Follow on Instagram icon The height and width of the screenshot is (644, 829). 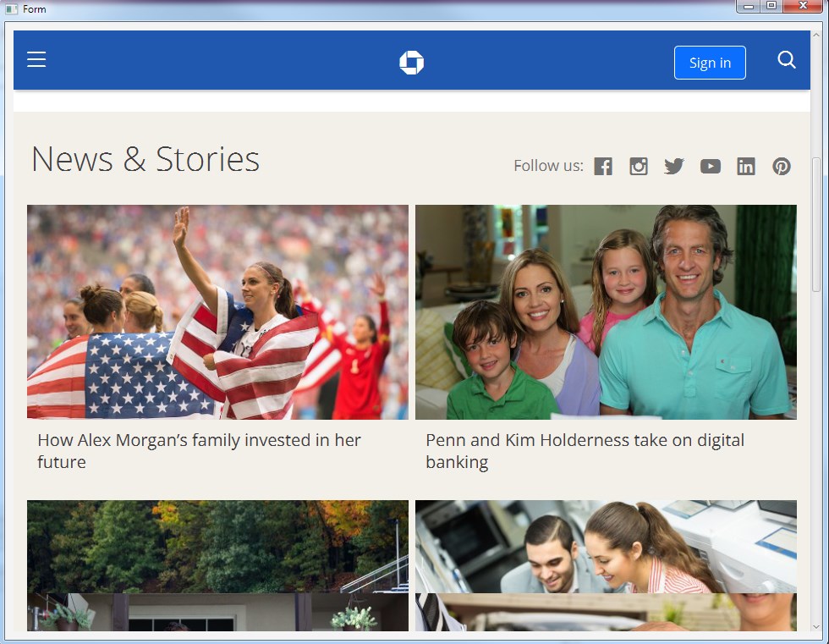click(638, 166)
